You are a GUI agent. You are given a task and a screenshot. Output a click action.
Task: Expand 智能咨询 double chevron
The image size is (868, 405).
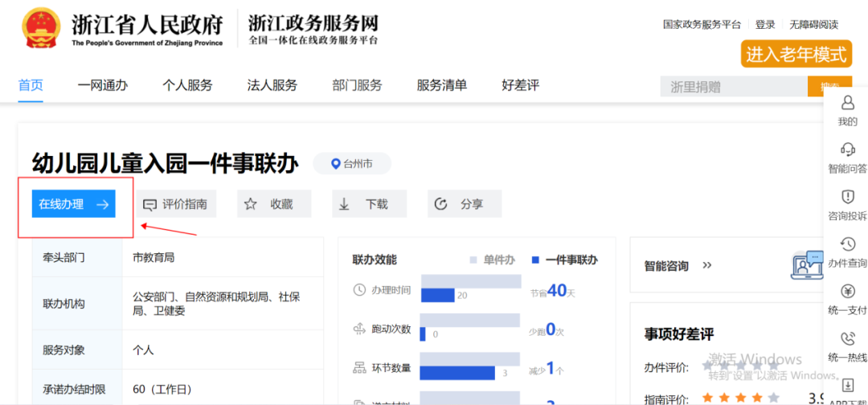(707, 265)
